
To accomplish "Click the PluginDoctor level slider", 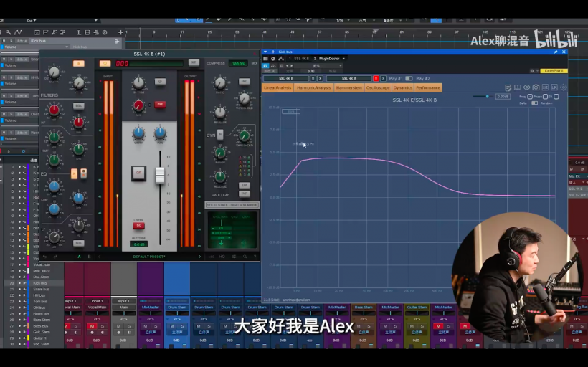I will pos(483,97).
